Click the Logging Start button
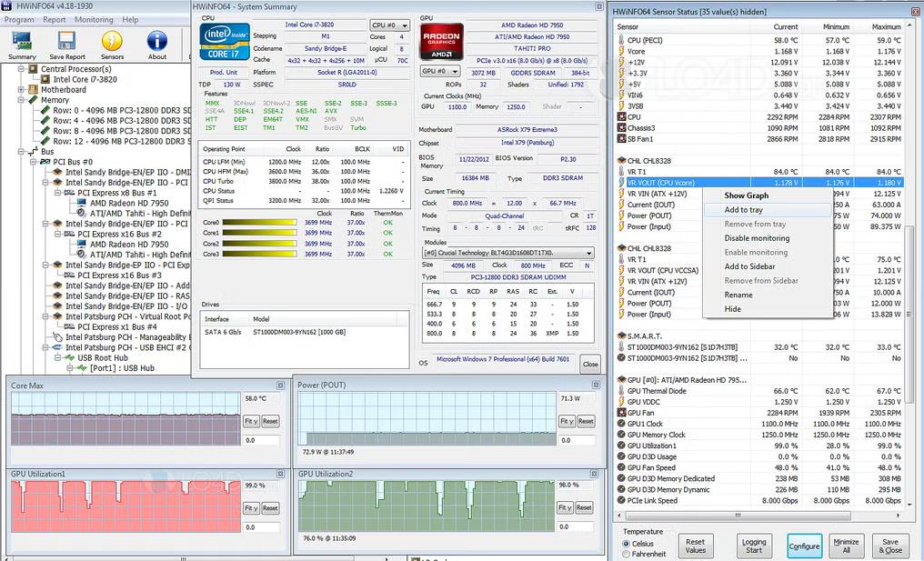 coord(754,546)
